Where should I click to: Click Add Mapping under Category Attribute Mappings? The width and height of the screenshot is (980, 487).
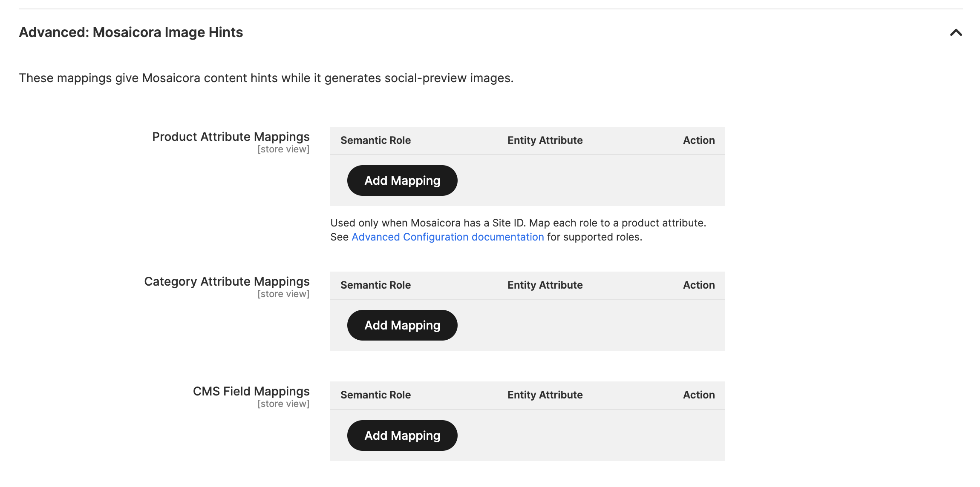pos(402,325)
